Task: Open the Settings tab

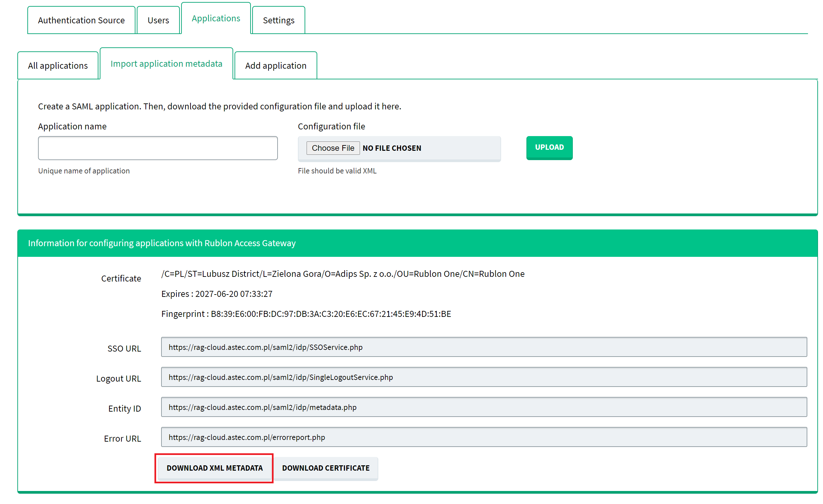Action: [x=278, y=20]
